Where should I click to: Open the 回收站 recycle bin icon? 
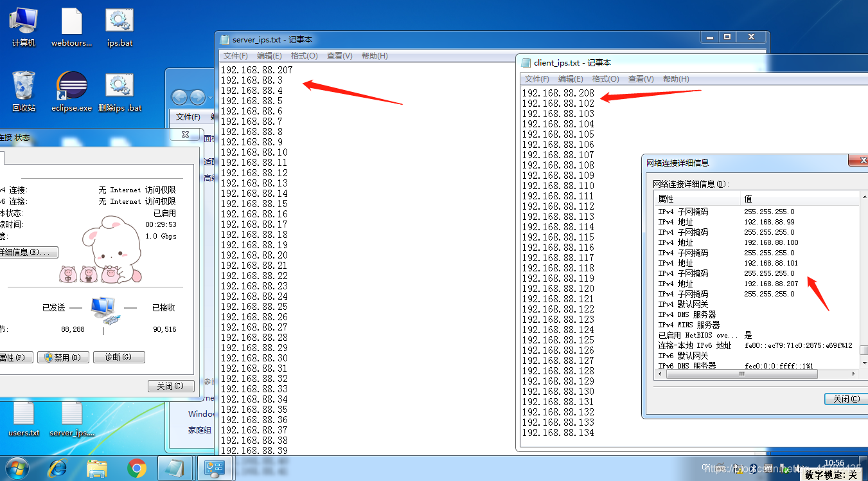[x=24, y=92]
